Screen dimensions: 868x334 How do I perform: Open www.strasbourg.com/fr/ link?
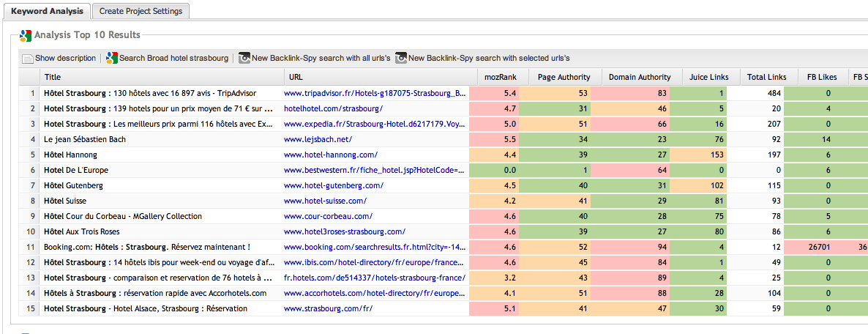pyautogui.click(x=329, y=308)
